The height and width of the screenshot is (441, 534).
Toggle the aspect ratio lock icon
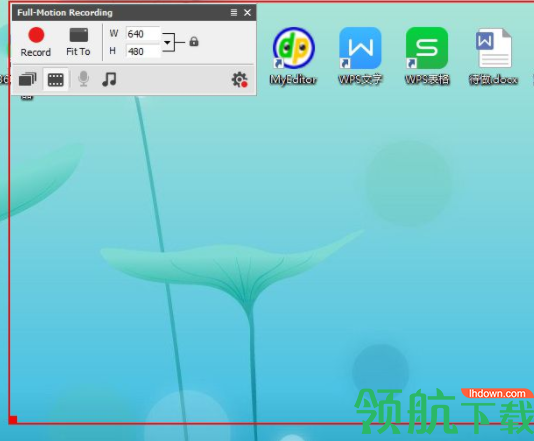tap(194, 42)
